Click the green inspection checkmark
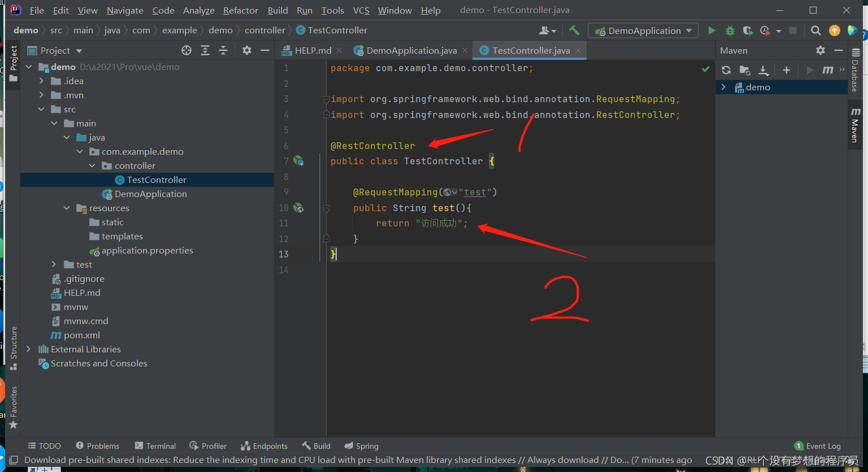 pos(705,69)
